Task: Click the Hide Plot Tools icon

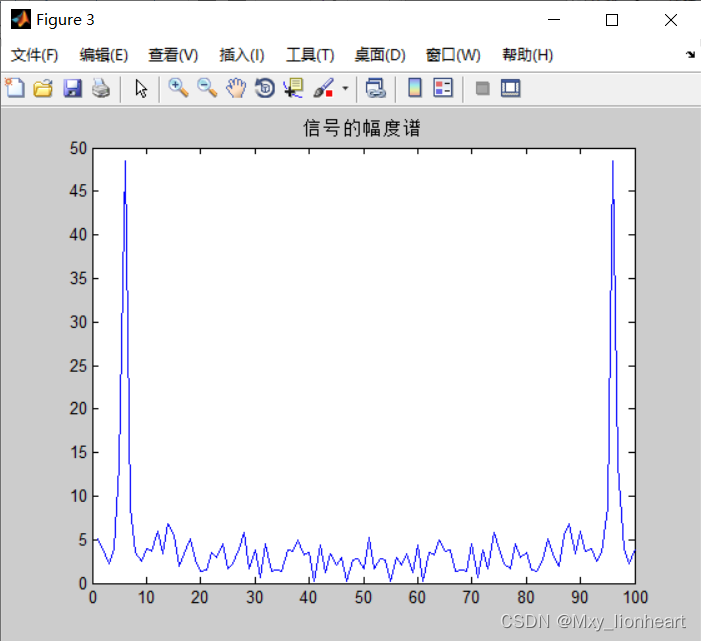Action: click(x=482, y=89)
